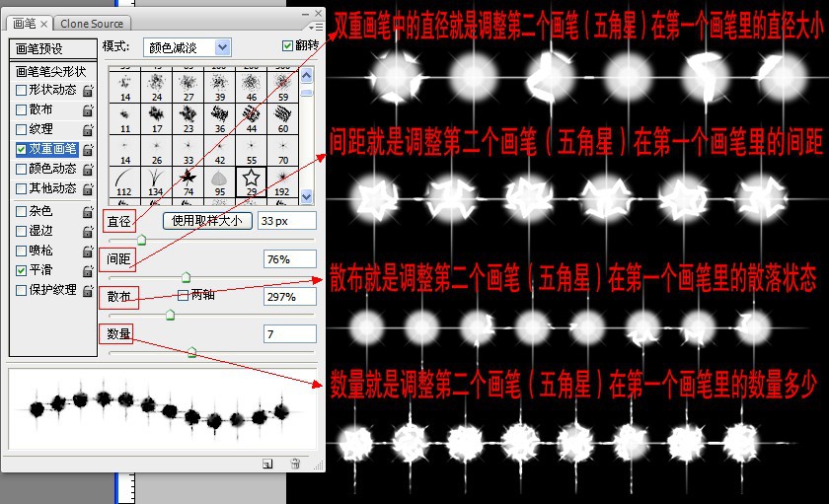Enable the 两轴 checkbox

(x=183, y=295)
